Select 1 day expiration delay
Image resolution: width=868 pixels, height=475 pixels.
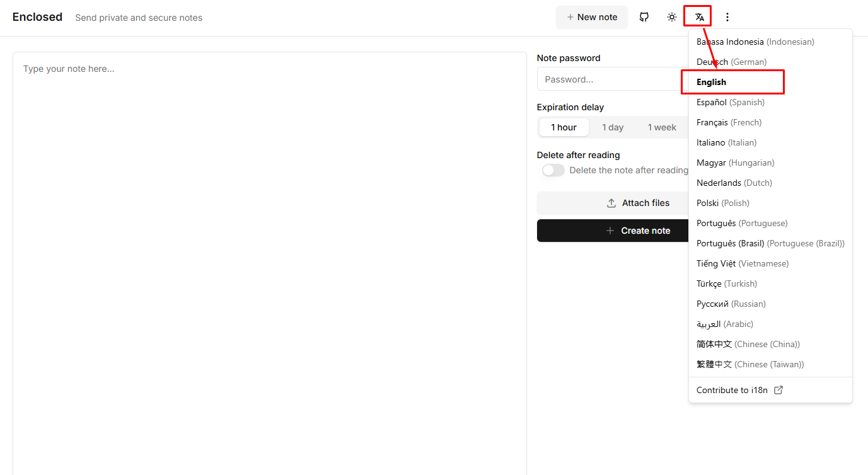tap(613, 127)
